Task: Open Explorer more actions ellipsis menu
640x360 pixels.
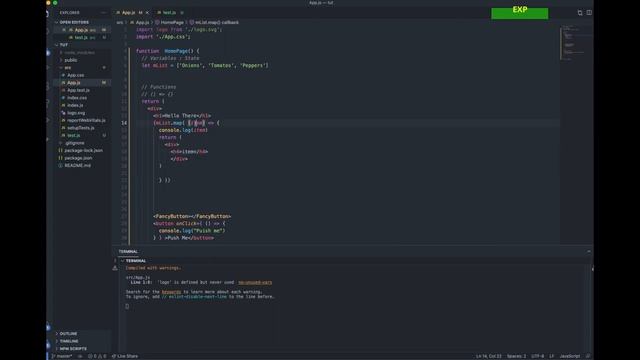Action: coord(103,13)
